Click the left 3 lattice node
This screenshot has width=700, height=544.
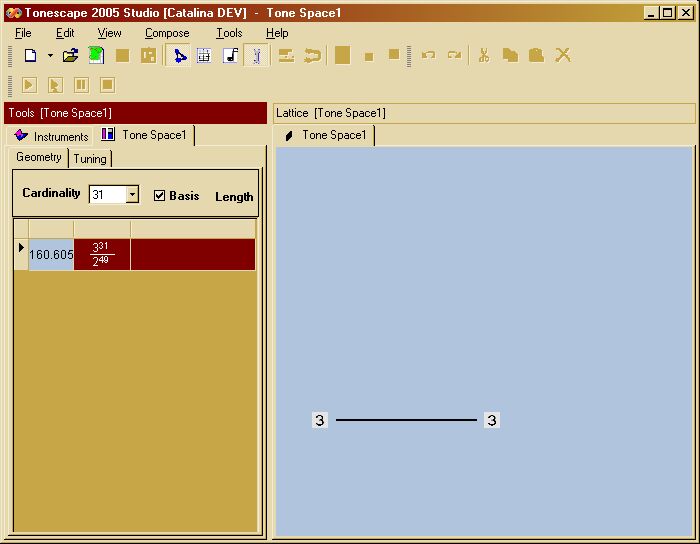click(x=320, y=420)
